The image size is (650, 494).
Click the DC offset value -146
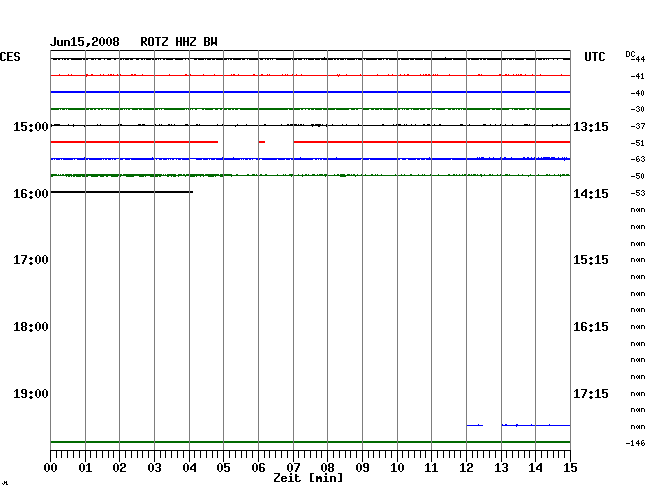(x=635, y=443)
